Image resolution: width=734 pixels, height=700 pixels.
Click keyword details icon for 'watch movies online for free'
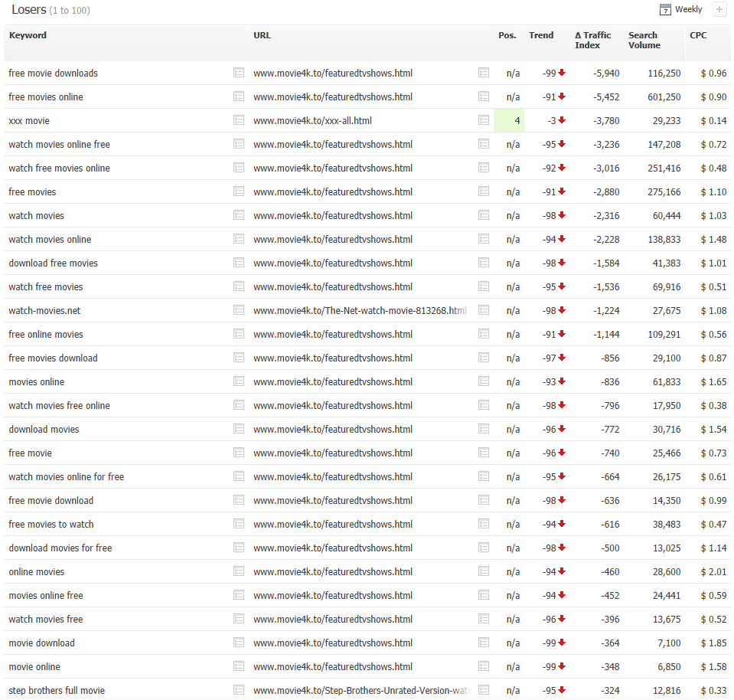[239, 476]
